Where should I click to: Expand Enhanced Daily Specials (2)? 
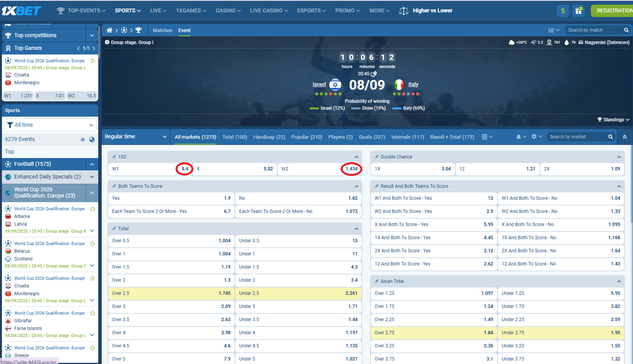tap(92, 177)
